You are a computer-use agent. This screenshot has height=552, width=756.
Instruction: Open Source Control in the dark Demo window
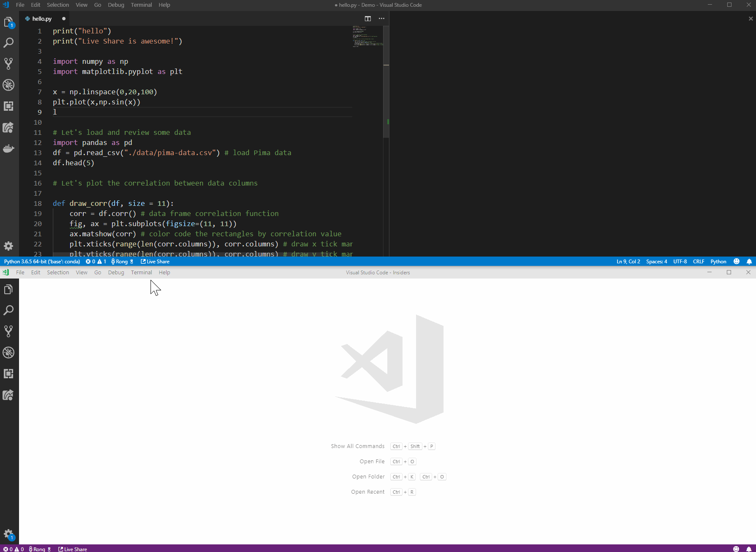(x=8, y=64)
